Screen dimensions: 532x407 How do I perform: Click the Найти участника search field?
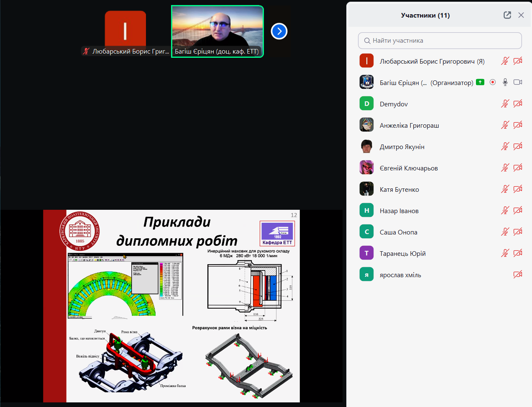440,41
